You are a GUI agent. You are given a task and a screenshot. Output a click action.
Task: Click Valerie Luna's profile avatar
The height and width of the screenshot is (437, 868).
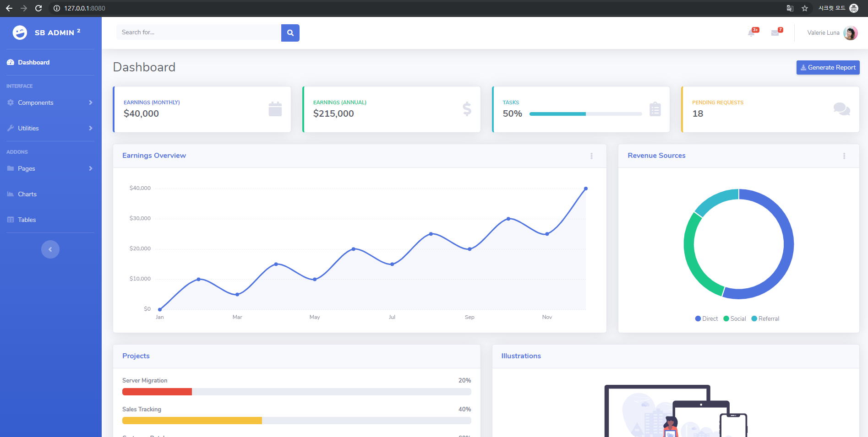851,33
